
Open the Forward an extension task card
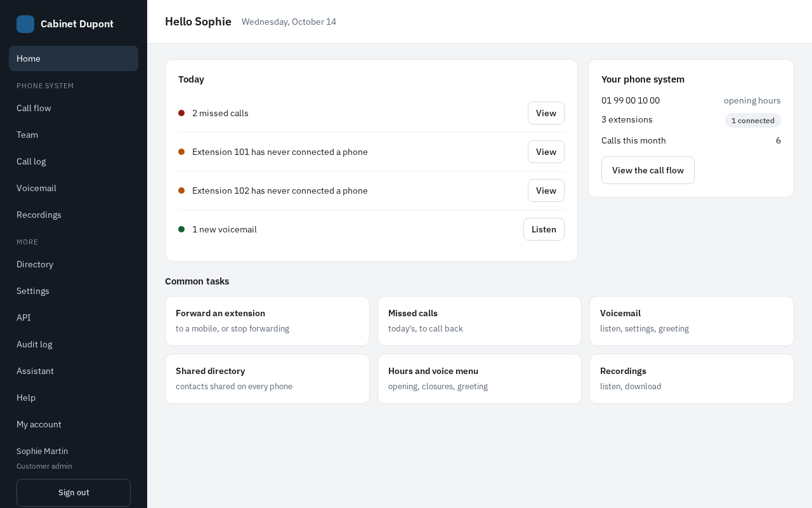pos(267,321)
